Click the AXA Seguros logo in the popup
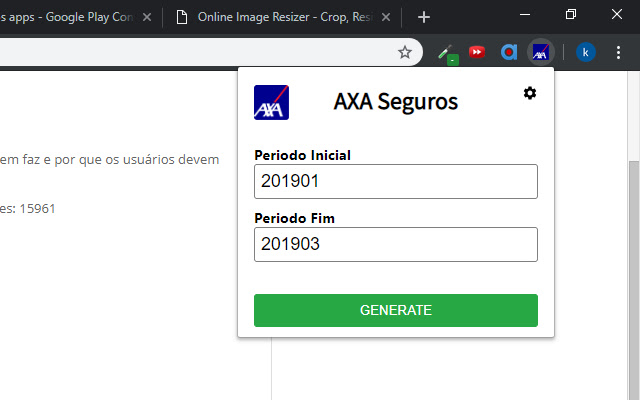640x400 pixels. coord(271,102)
